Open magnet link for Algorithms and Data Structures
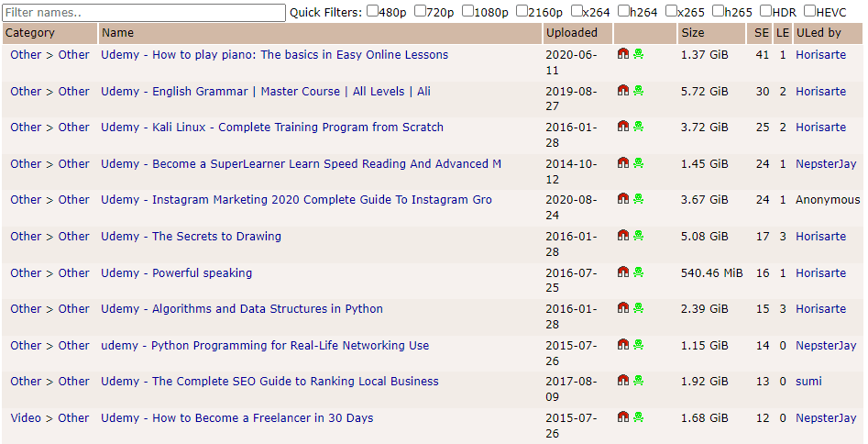Viewport: 868px width, 444px height. tap(623, 308)
